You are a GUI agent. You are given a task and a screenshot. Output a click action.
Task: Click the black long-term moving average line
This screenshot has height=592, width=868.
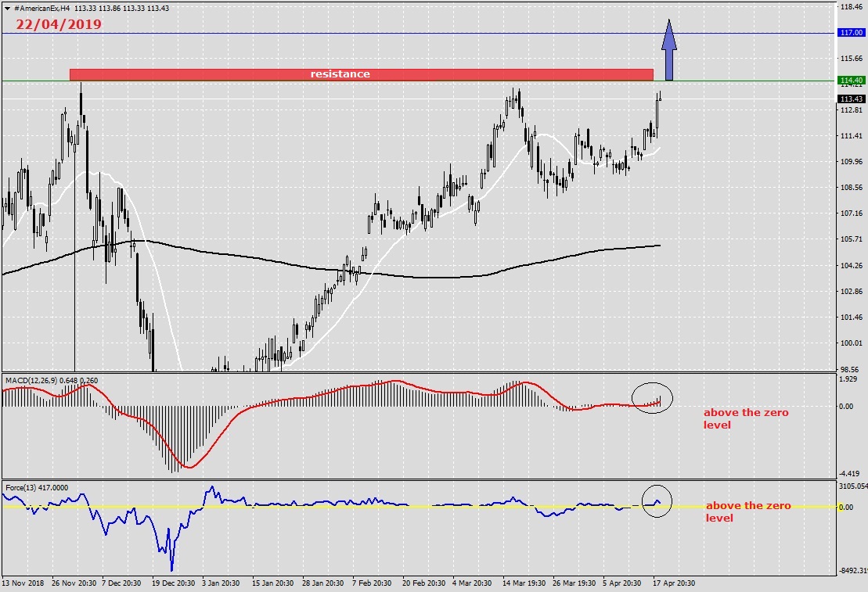pyautogui.click(x=235, y=255)
